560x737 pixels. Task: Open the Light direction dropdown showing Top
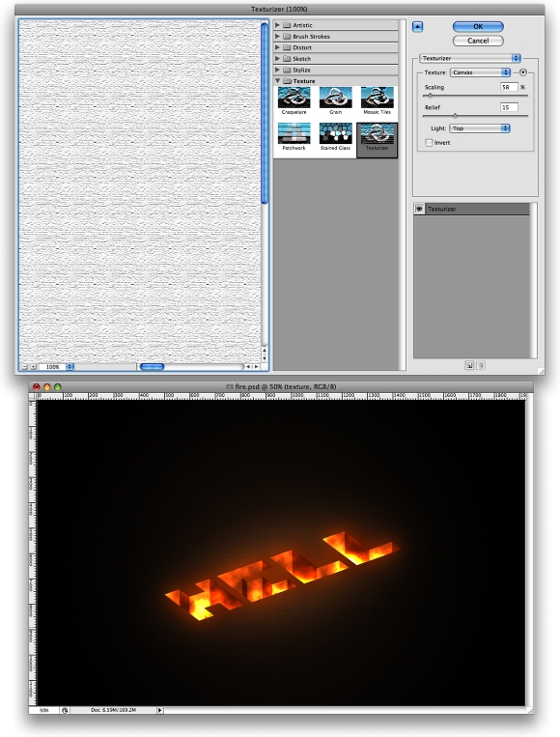click(480, 128)
